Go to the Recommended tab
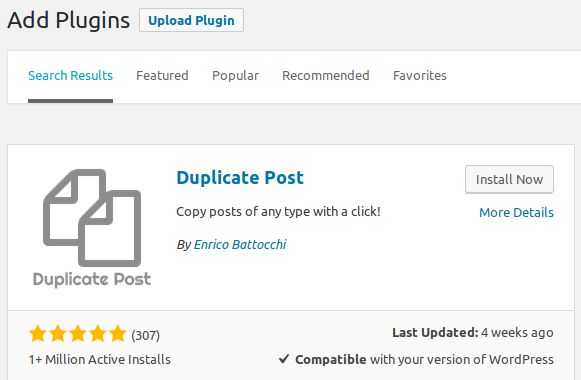 pos(326,76)
